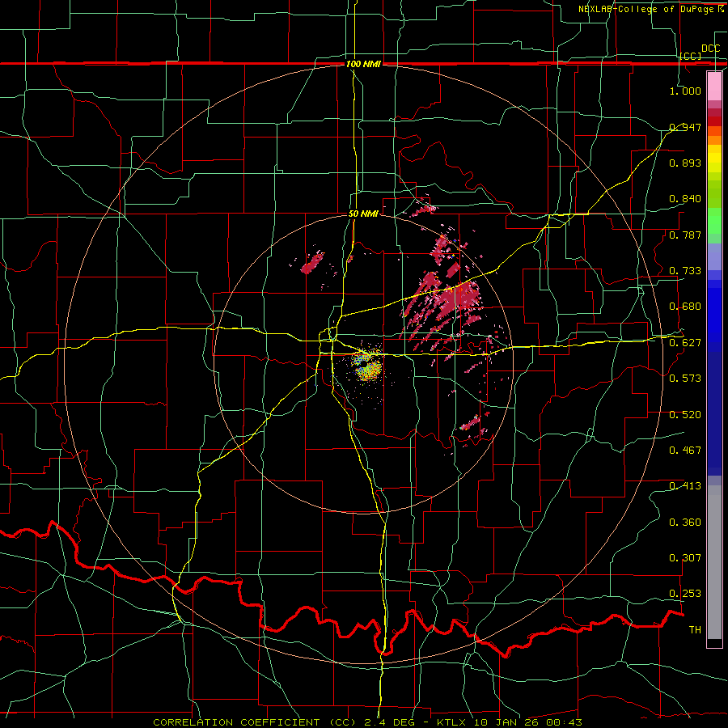This screenshot has width=728, height=728.
Task: Select the 0.253 scale value
Action: (x=685, y=594)
